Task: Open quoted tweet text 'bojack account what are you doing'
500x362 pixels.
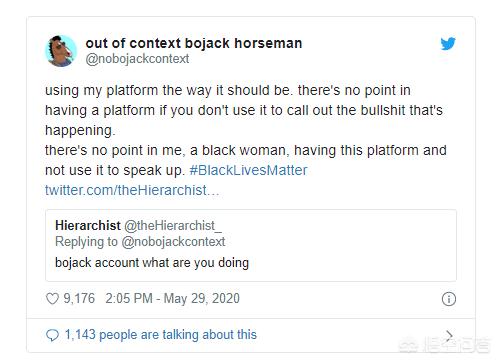Action: tap(152, 263)
